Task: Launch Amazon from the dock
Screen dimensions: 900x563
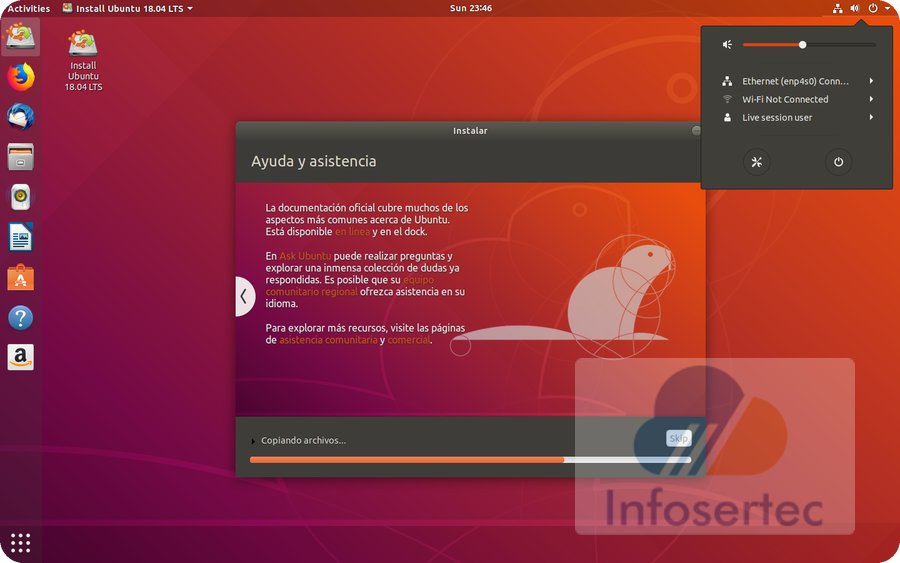Action: click(20, 357)
